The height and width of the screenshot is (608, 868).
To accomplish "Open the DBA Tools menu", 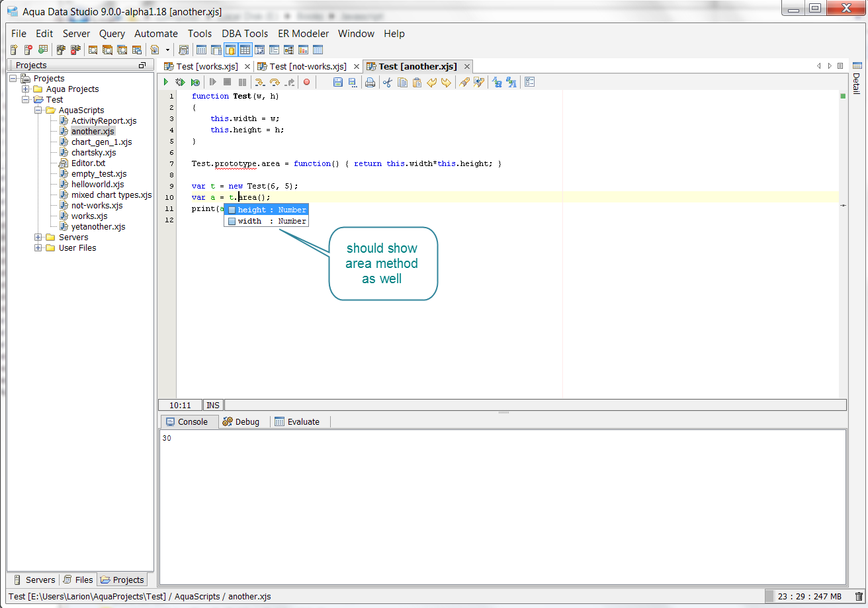I will [x=245, y=34].
